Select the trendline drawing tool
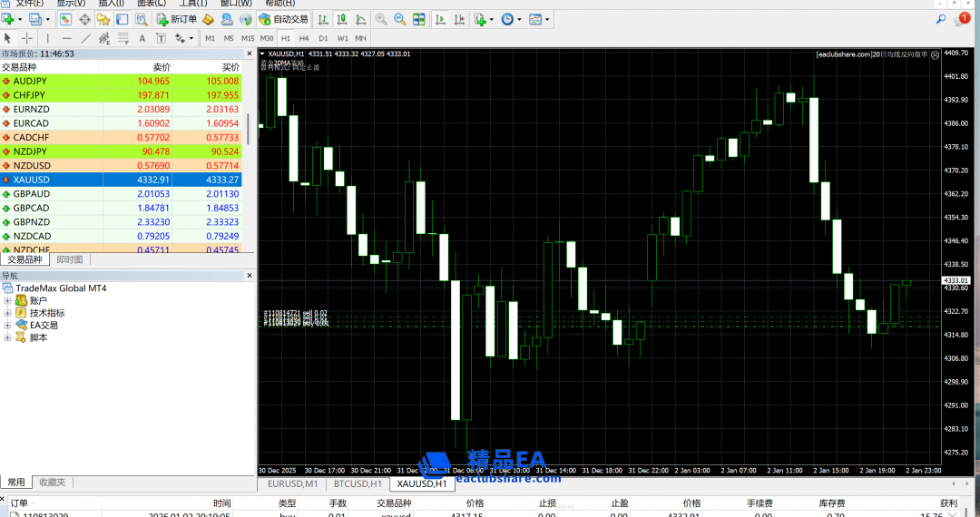This screenshot has width=980, height=517. [86, 38]
